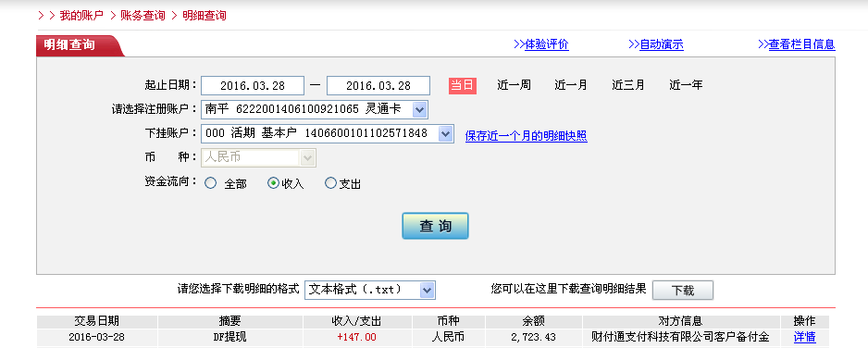
Task: Expand the 下挂账户 account dropdown
Action: [445, 133]
